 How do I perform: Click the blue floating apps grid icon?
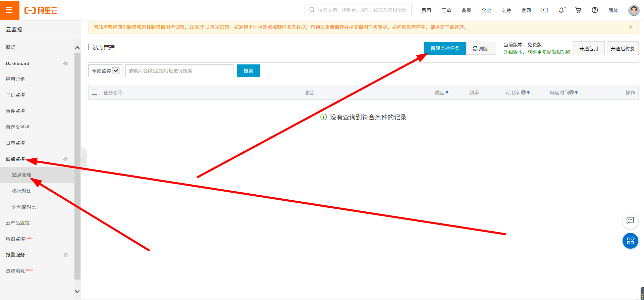[x=630, y=241]
